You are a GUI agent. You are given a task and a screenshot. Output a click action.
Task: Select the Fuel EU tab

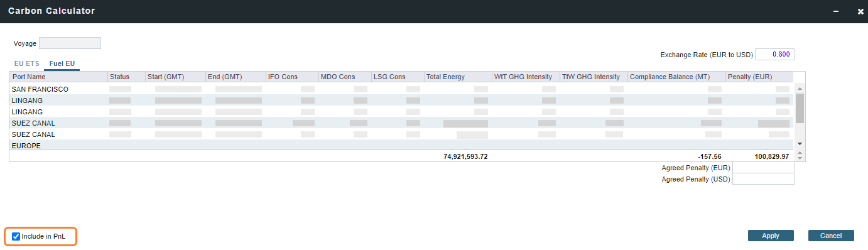62,63
